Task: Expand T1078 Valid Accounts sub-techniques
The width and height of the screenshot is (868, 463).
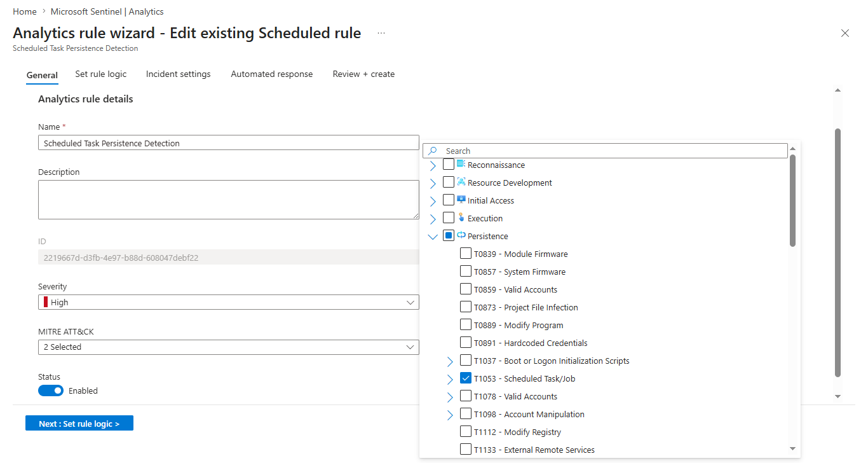Action: (450, 397)
